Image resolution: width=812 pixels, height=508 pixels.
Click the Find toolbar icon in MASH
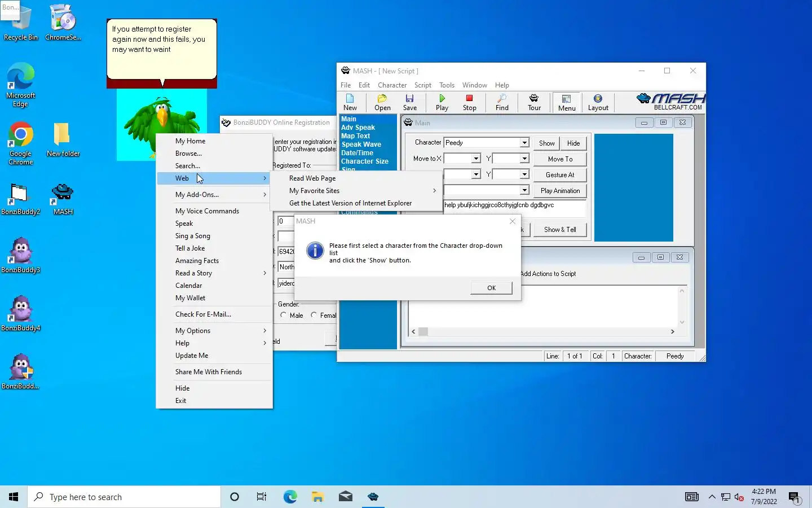(502, 103)
